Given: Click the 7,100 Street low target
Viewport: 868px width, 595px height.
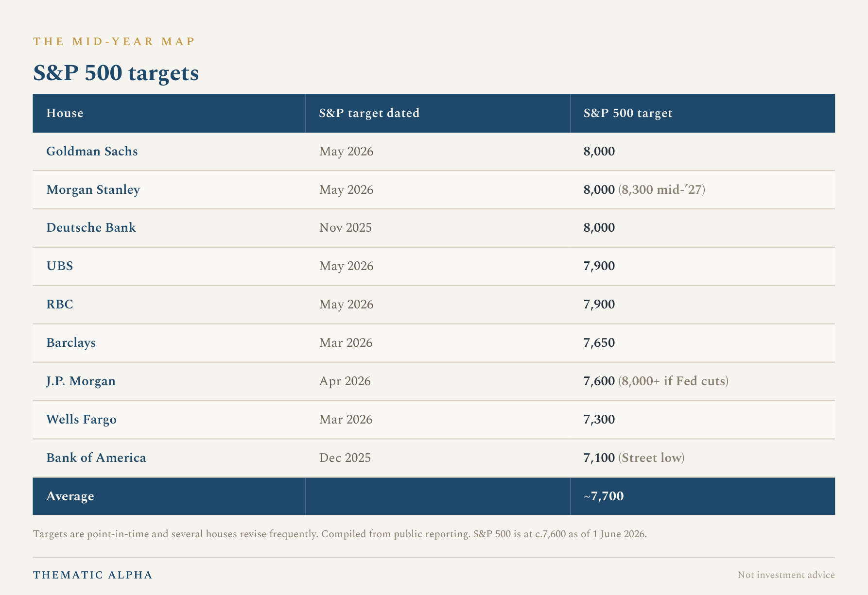Looking at the screenshot, I should tap(634, 458).
